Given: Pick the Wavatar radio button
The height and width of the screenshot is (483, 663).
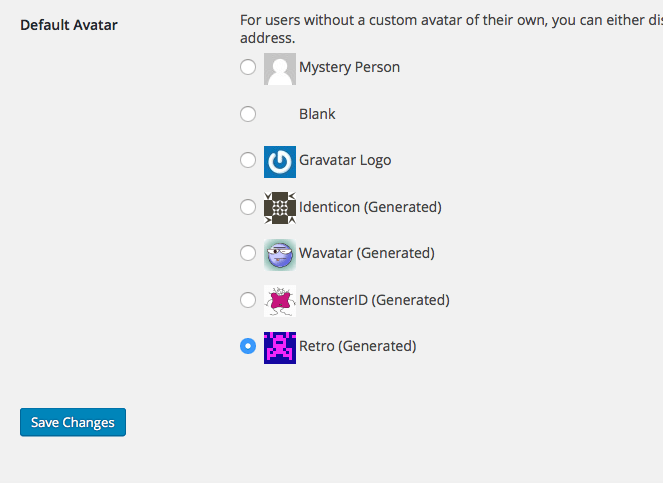Looking at the screenshot, I should click(248, 253).
